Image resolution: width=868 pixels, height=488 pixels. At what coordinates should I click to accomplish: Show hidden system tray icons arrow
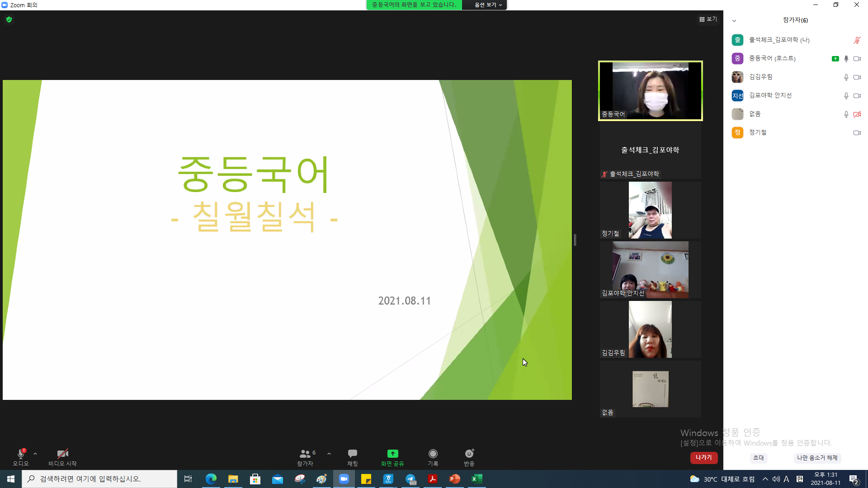point(765,479)
